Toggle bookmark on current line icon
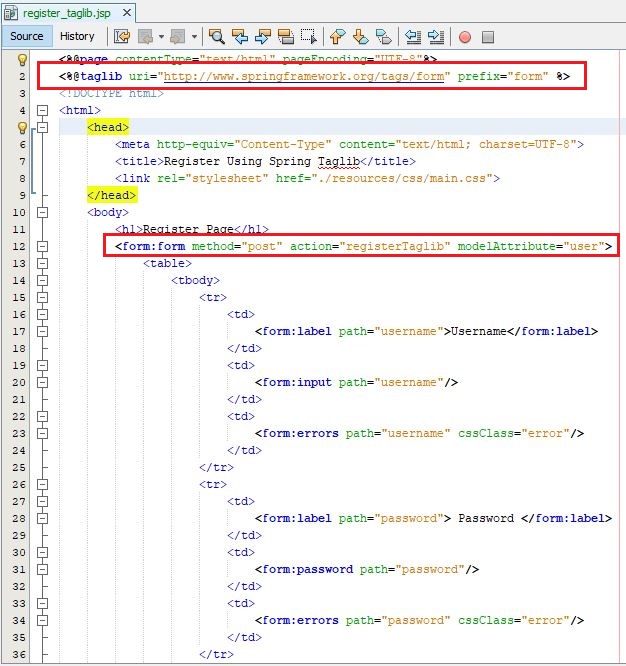Image resolution: width=626 pixels, height=666 pixels. point(383,37)
